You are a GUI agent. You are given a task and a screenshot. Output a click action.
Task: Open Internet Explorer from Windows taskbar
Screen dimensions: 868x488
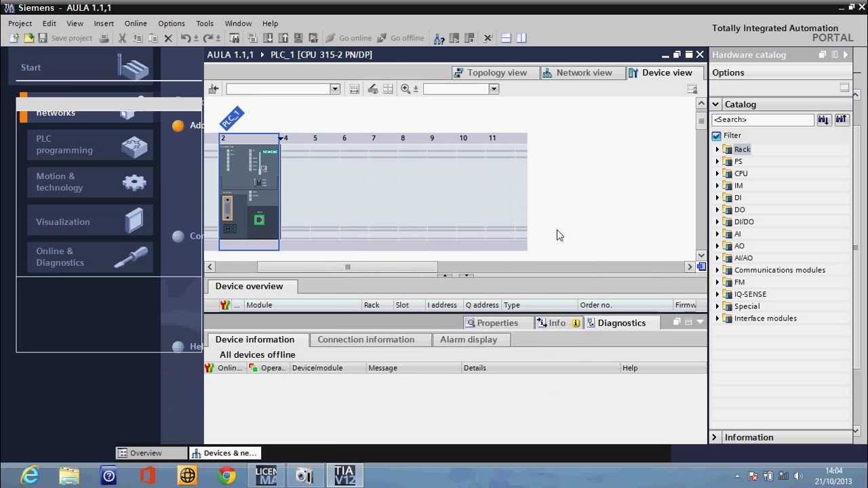[x=30, y=476]
